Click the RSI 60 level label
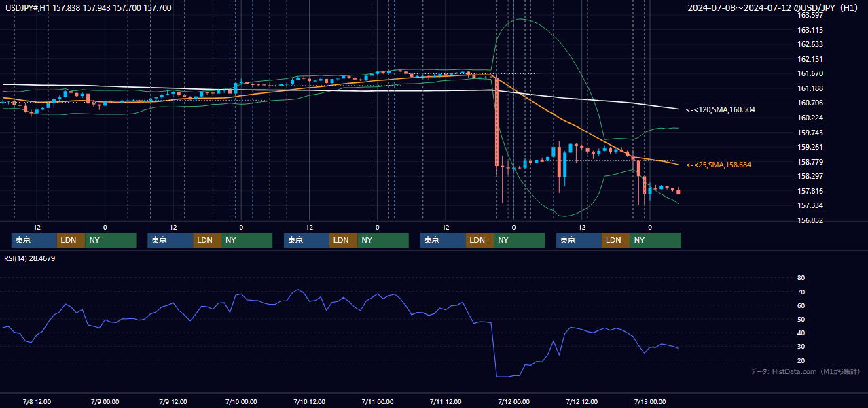The image size is (868, 408). (801, 305)
